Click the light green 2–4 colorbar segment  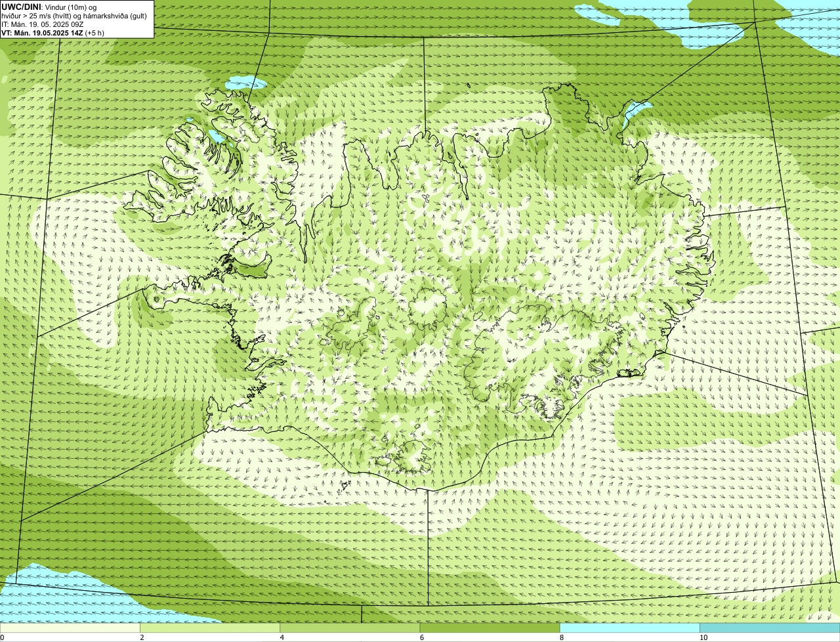pos(210,628)
